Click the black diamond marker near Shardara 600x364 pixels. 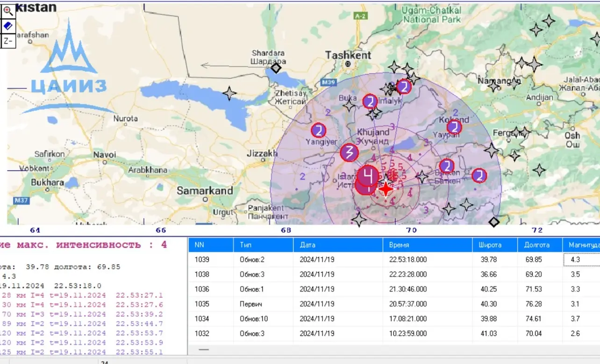click(x=276, y=68)
